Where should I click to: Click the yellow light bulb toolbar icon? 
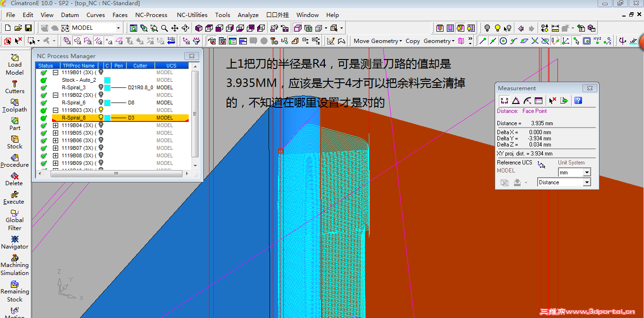coord(497,28)
